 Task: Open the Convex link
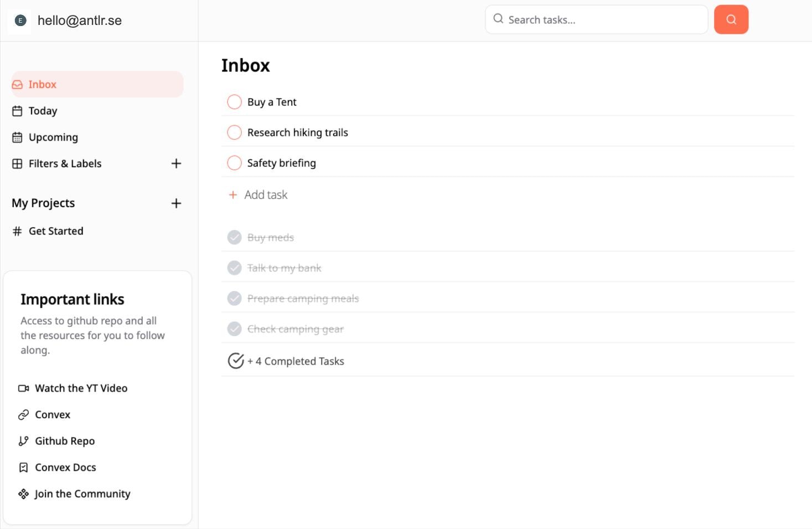(x=53, y=415)
